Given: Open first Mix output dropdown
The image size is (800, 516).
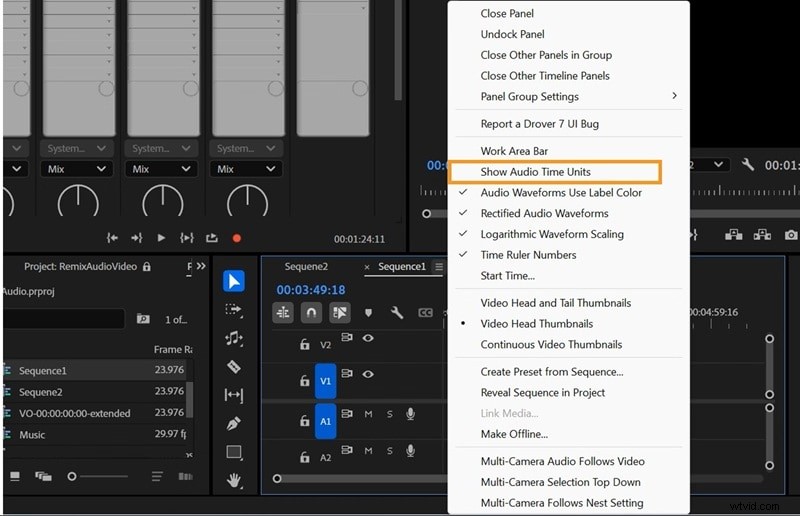Looking at the screenshot, I should pyautogui.click(x=77, y=169).
